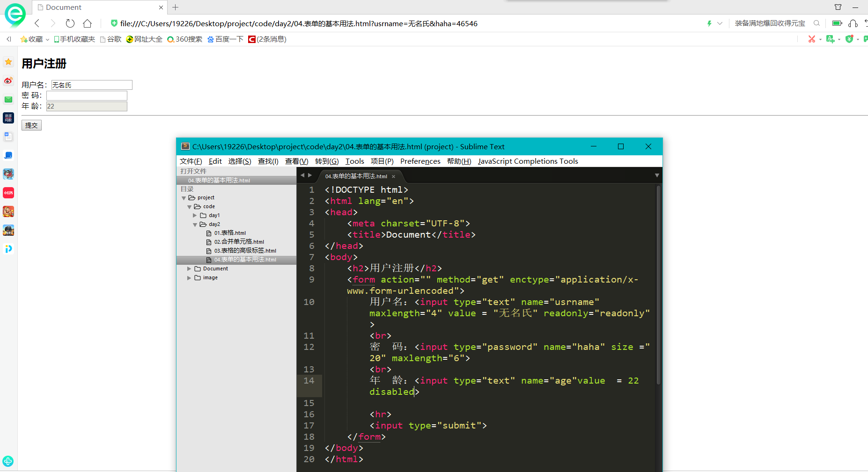The height and width of the screenshot is (472, 868).
Task: Click the green translate 'A' icon
Action: [x=830, y=39]
